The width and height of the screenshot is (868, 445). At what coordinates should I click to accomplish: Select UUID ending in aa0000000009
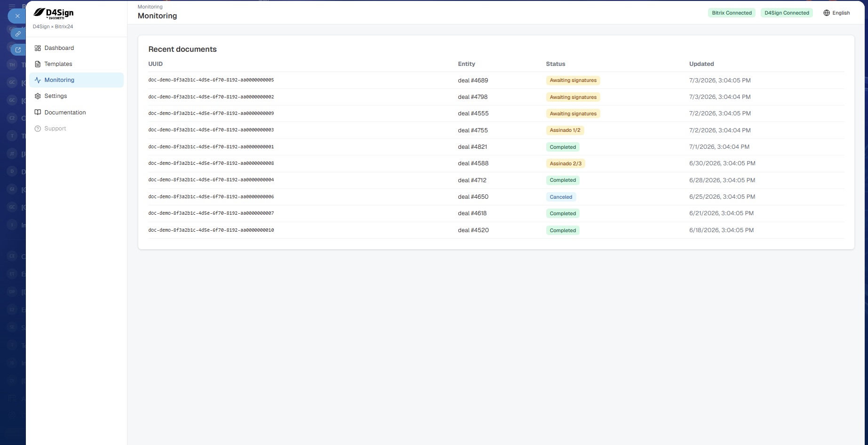[x=211, y=113]
